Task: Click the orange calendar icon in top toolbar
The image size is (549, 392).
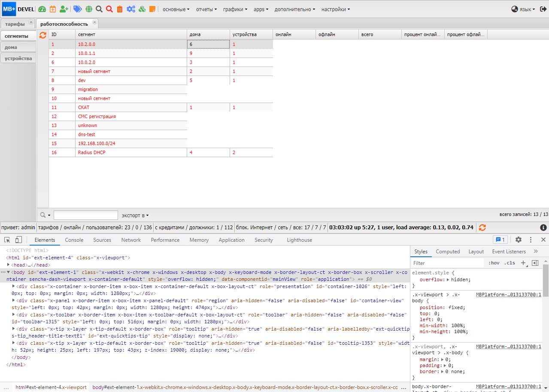Action: [x=52, y=9]
